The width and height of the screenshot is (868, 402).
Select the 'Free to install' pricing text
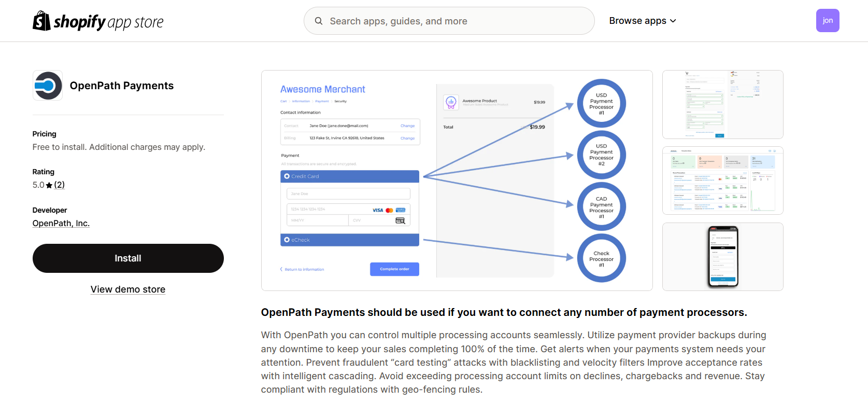click(119, 147)
